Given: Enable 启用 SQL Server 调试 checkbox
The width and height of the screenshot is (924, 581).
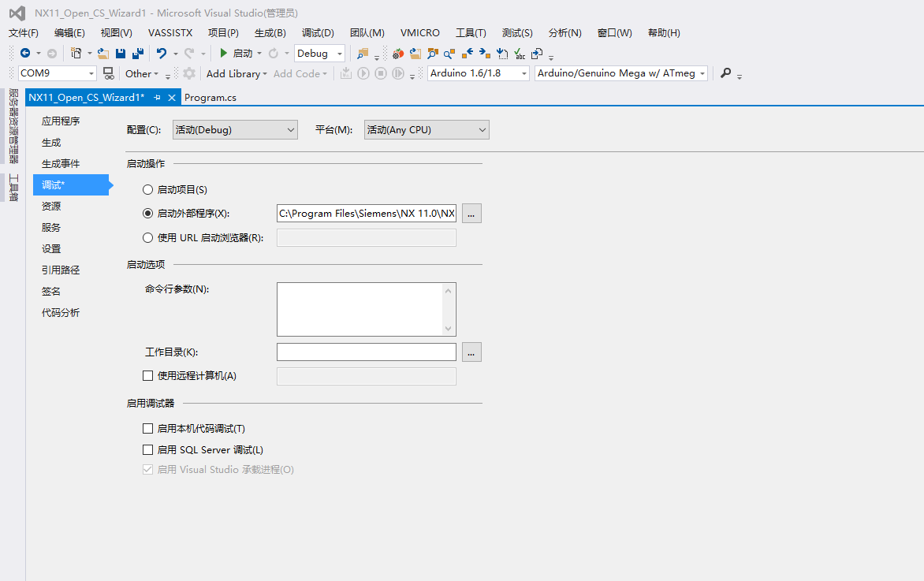Looking at the screenshot, I should (147, 449).
